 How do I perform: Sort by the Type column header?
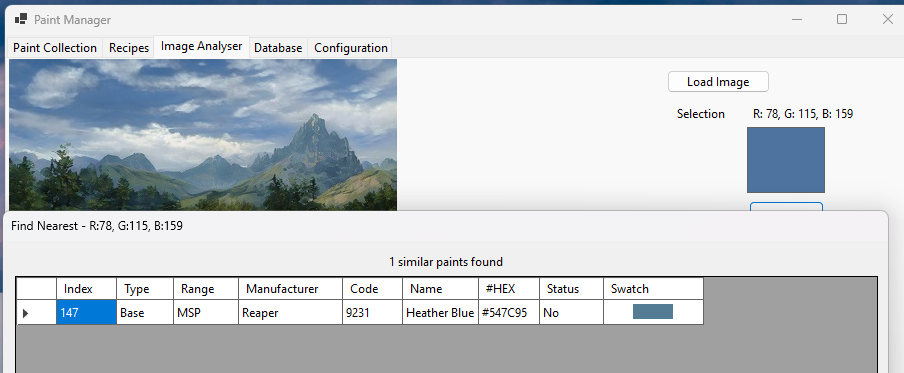coord(145,289)
